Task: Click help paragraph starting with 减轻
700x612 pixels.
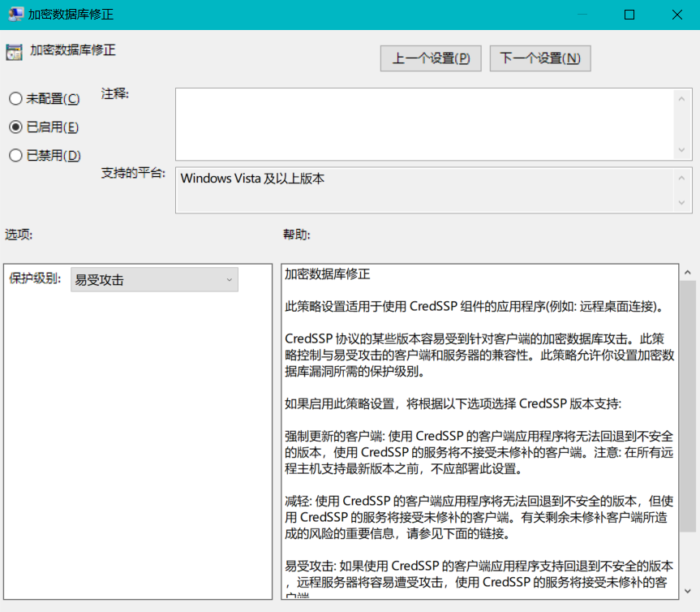Action: coord(479,517)
